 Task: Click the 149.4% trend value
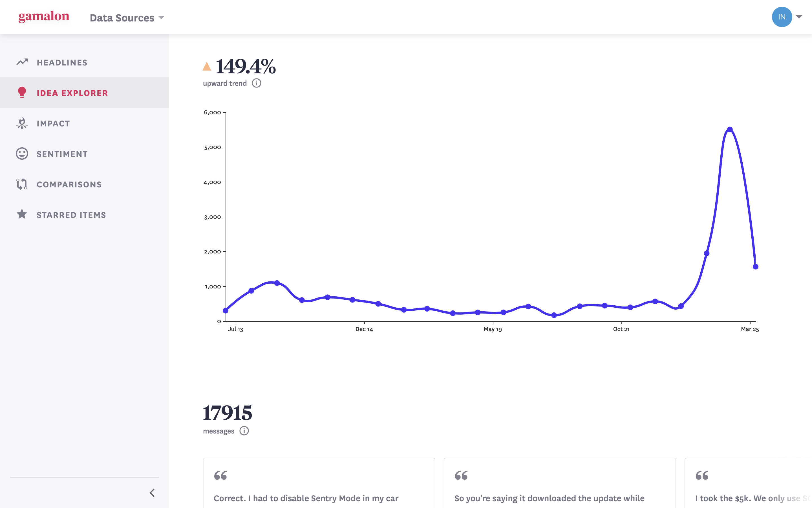click(246, 66)
